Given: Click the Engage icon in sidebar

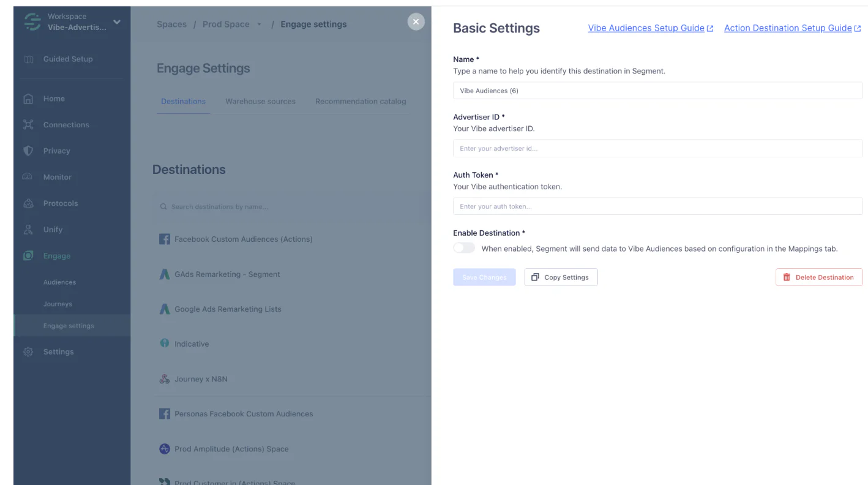Looking at the screenshot, I should pos(28,256).
